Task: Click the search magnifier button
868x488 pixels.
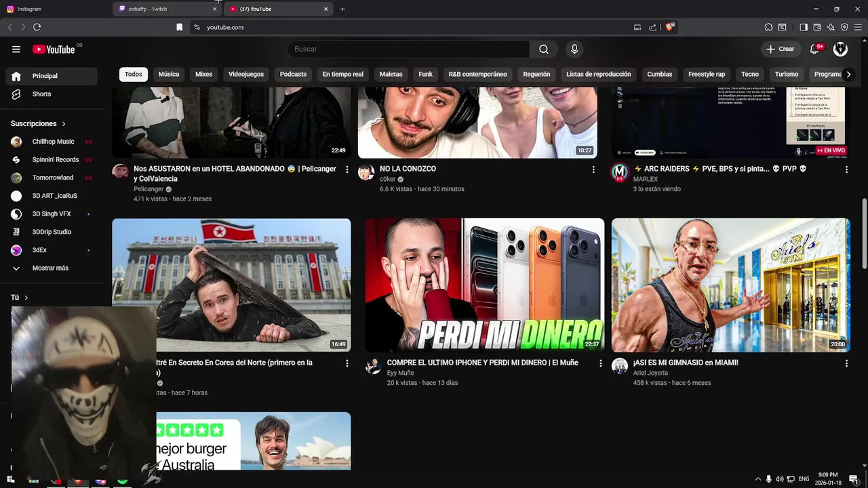Action: pyautogui.click(x=544, y=49)
